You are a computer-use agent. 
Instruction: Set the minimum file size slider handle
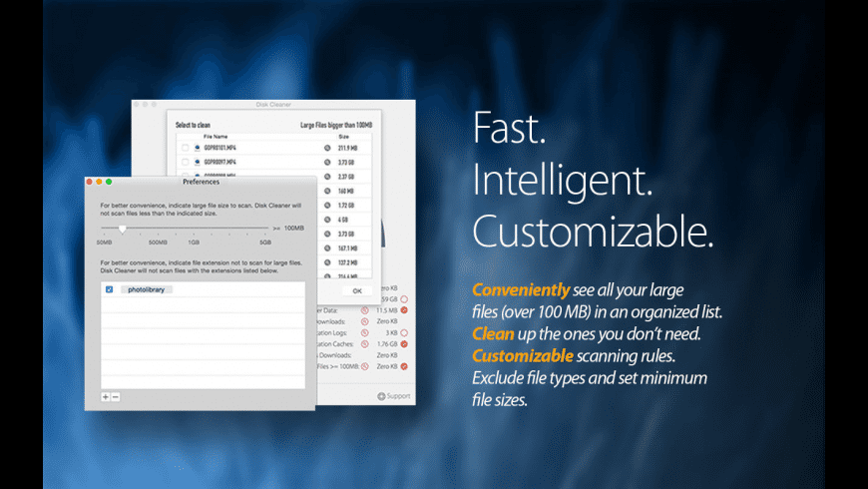click(x=123, y=229)
